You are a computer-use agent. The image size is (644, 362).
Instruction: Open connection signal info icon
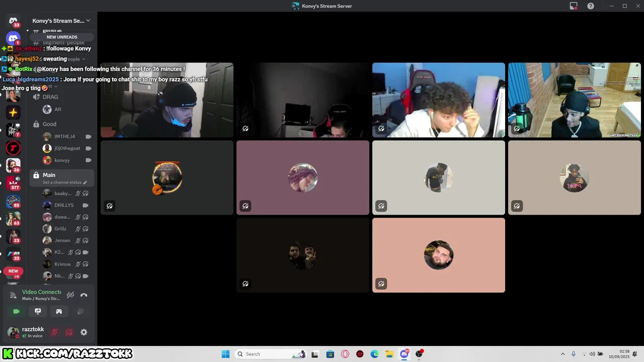coord(13,295)
